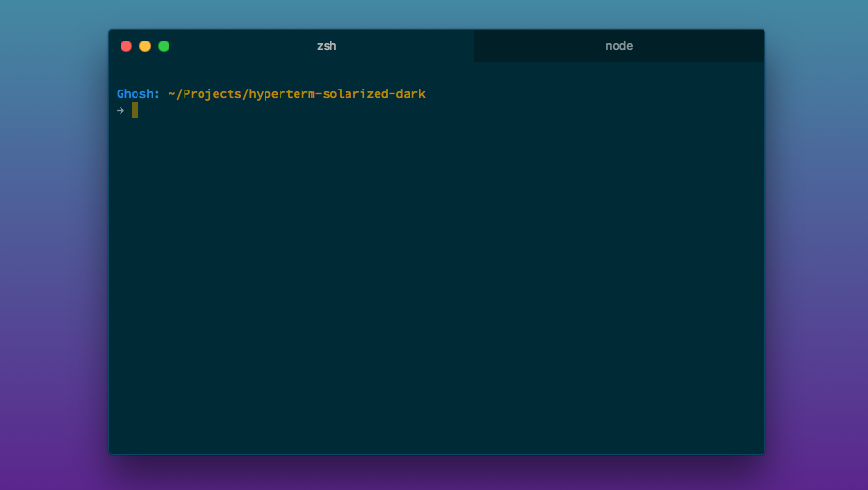868x490 pixels.
Task: Close the terminal with the red button
Action: [126, 46]
